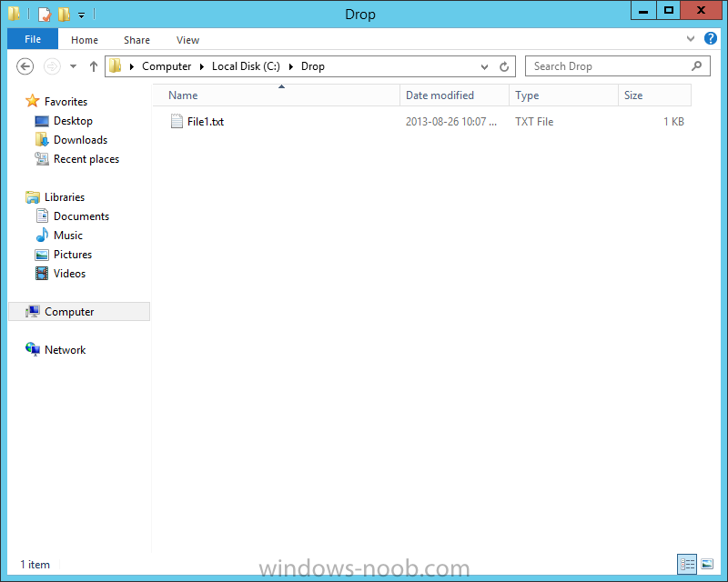
Task: Expand the ribbon with the chevron
Action: (x=691, y=38)
